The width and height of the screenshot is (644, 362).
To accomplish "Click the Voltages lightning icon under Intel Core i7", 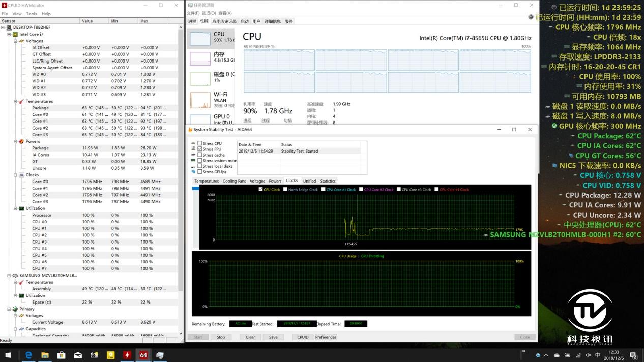I will 22,41.
